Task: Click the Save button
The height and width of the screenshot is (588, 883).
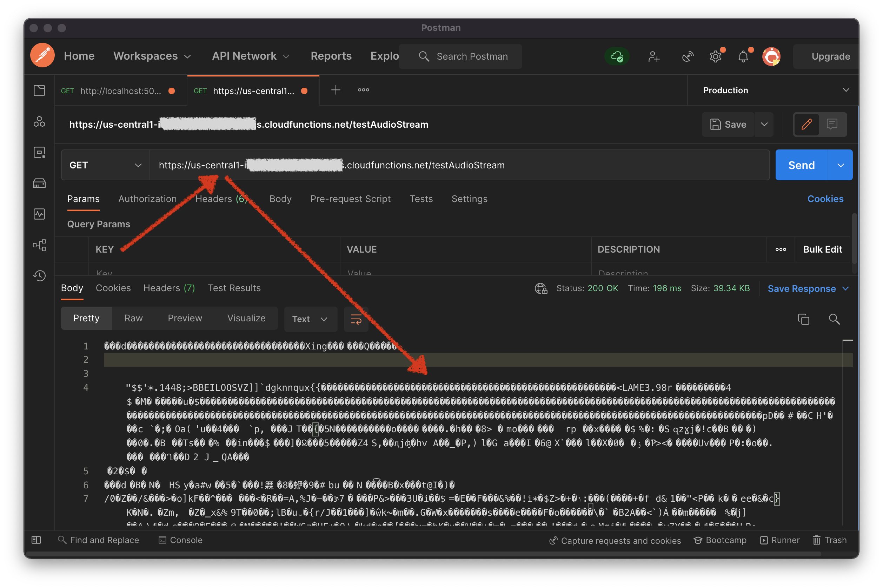Action: pos(728,124)
